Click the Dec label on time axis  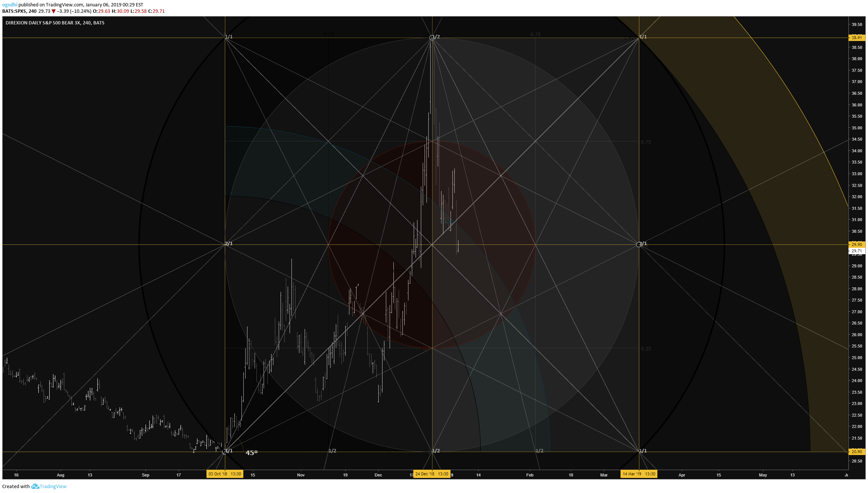(x=378, y=475)
